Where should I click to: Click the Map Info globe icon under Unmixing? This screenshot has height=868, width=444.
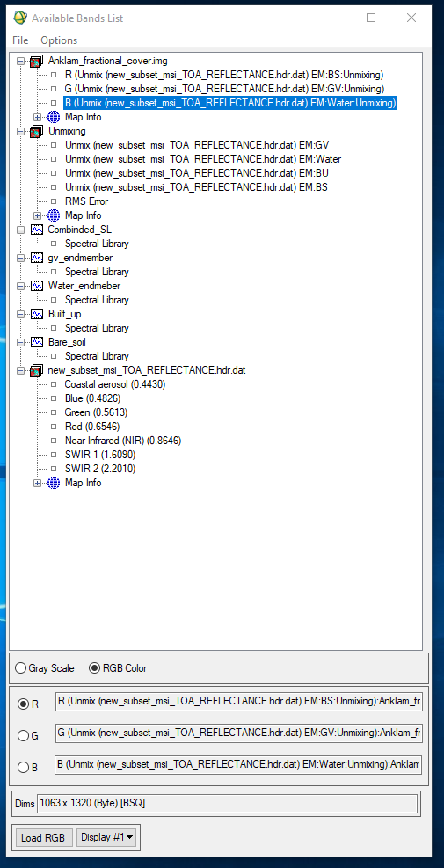pyautogui.click(x=54, y=215)
